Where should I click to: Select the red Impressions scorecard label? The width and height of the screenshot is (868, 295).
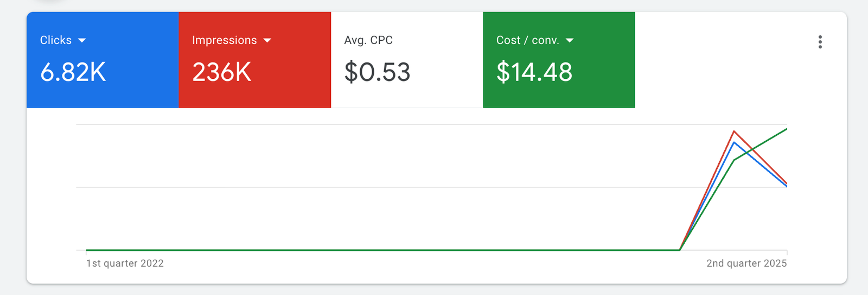[225, 40]
